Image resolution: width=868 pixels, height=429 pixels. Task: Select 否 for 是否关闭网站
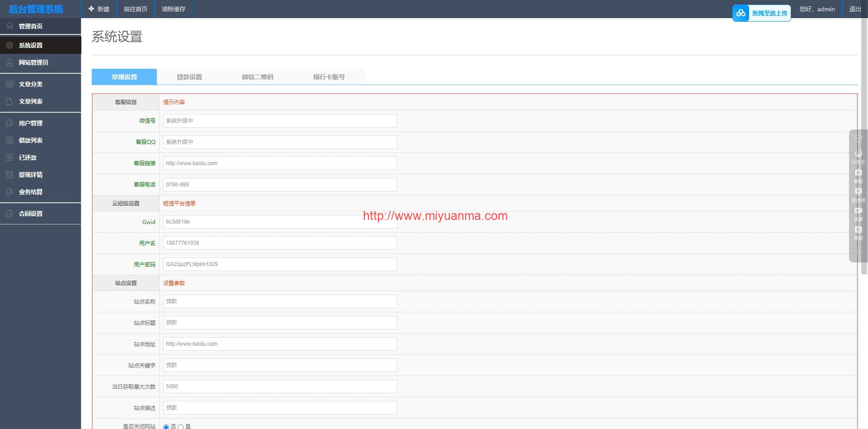click(166, 427)
